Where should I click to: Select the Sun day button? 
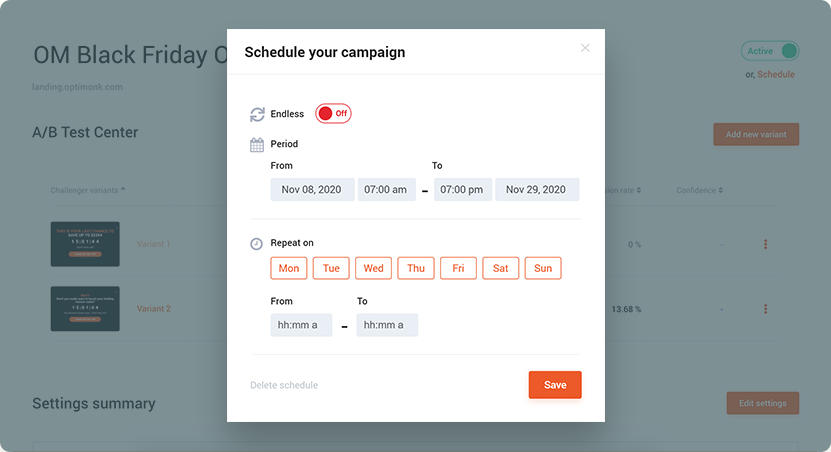tap(543, 268)
